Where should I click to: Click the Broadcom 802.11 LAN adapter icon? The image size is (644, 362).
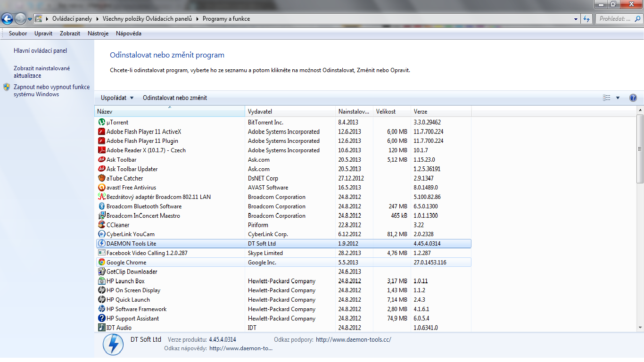click(x=101, y=197)
